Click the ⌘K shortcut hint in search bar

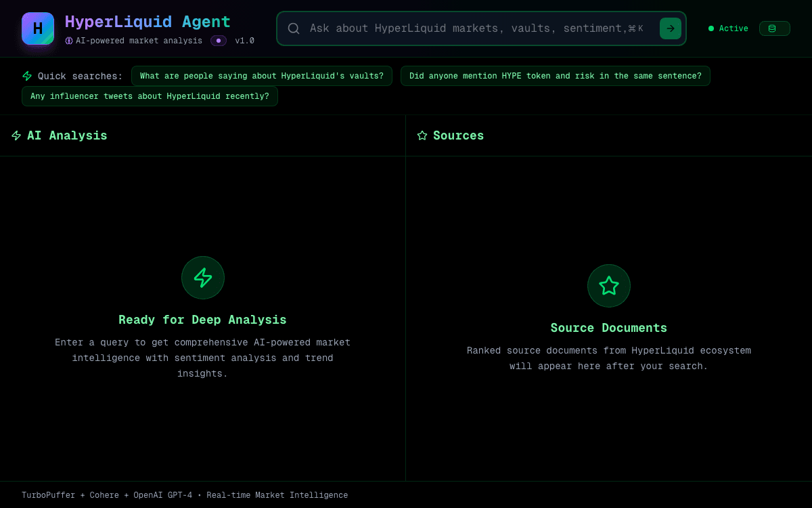[x=635, y=28]
